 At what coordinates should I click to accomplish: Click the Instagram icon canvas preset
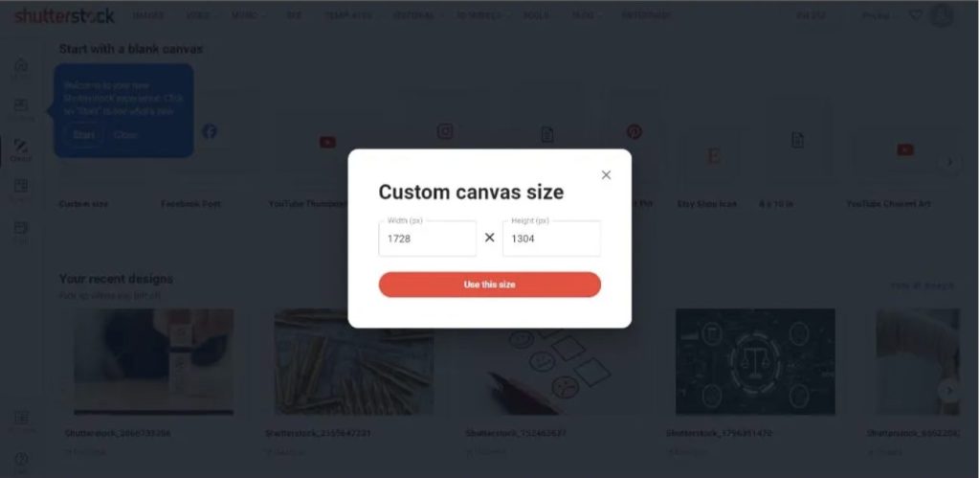coord(445,131)
